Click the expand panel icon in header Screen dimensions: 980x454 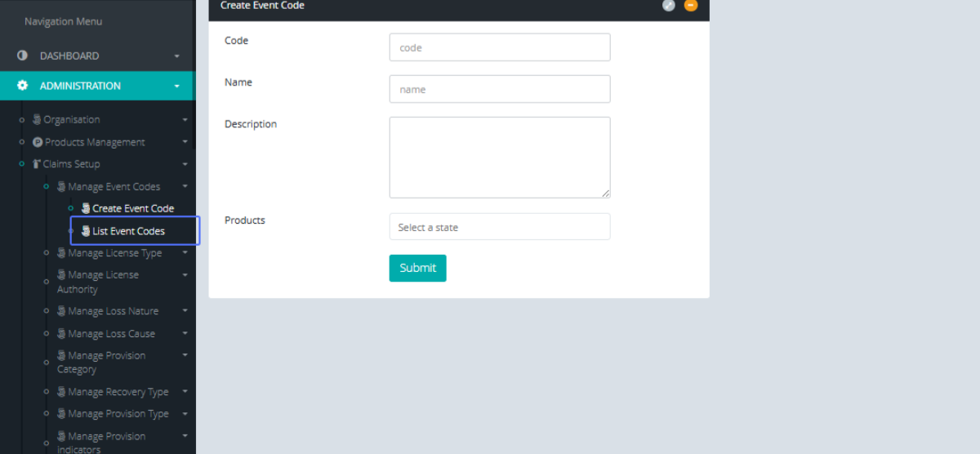click(669, 6)
